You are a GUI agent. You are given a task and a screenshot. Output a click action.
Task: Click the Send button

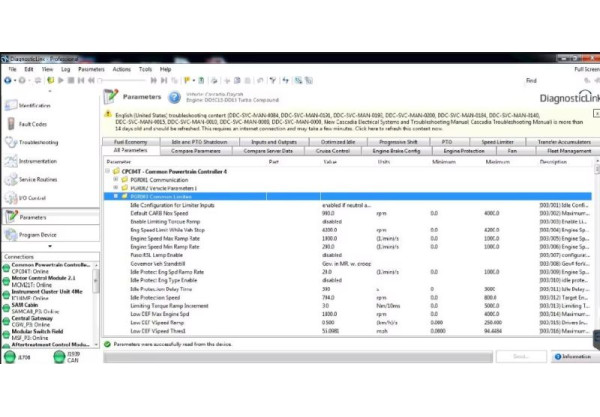coord(523,356)
